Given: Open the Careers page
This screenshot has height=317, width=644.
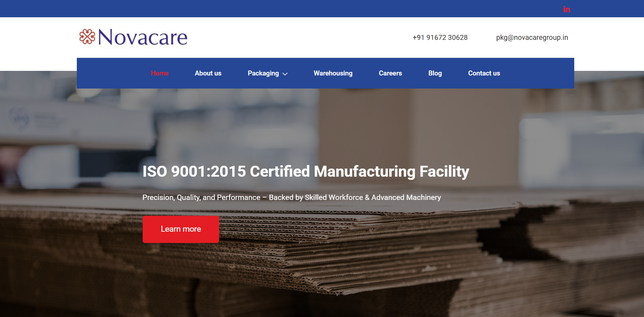Looking at the screenshot, I should (x=390, y=73).
